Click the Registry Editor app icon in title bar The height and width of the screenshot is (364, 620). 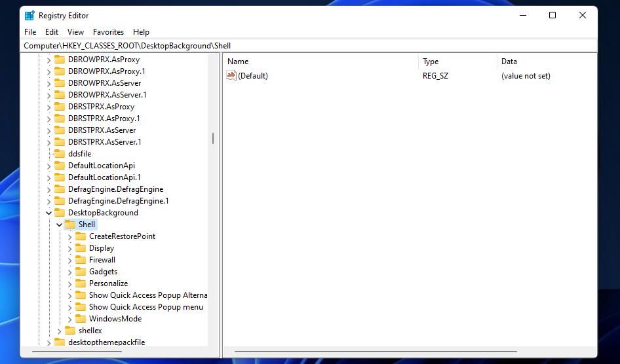29,16
